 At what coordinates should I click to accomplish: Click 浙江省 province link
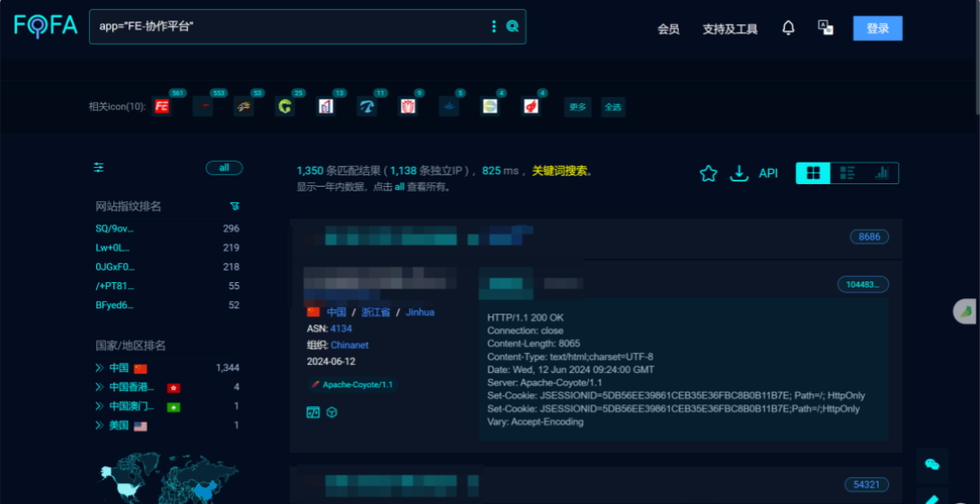coord(375,312)
